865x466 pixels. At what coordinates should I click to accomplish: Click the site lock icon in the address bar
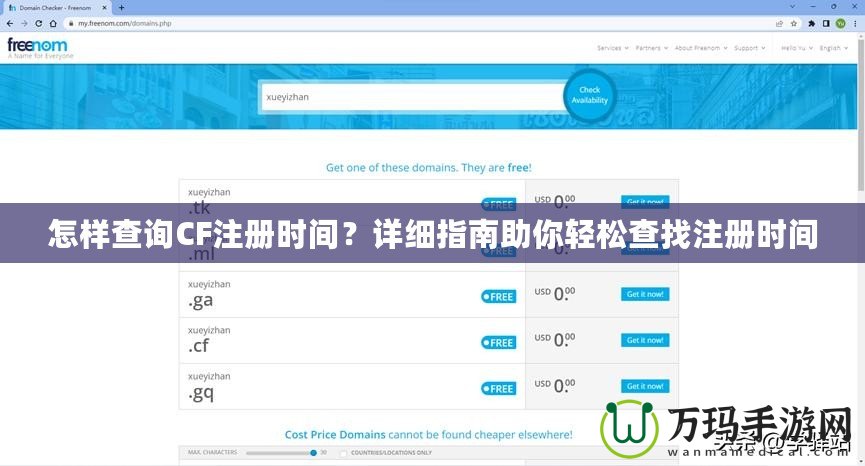tap(71, 24)
